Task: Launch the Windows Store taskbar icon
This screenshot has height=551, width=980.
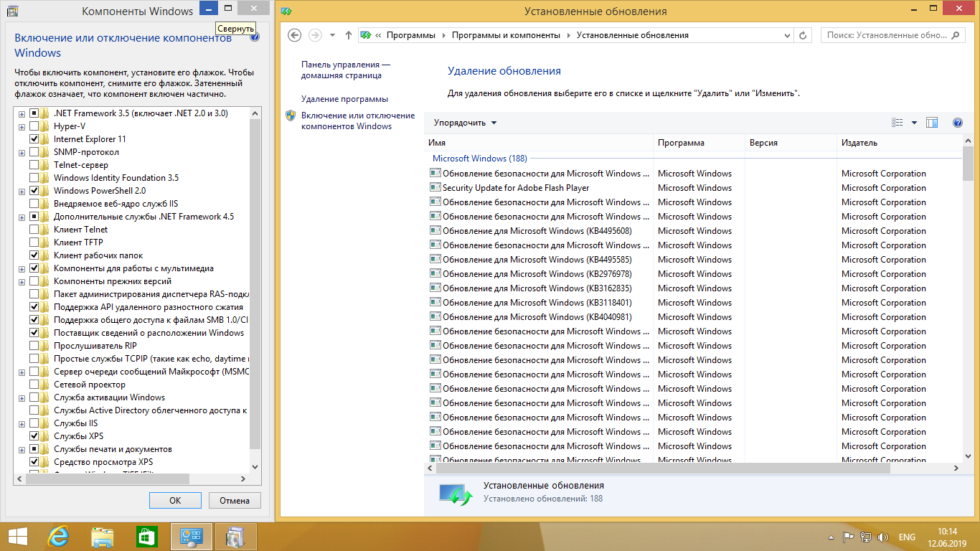Action: click(x=147, y=536)
